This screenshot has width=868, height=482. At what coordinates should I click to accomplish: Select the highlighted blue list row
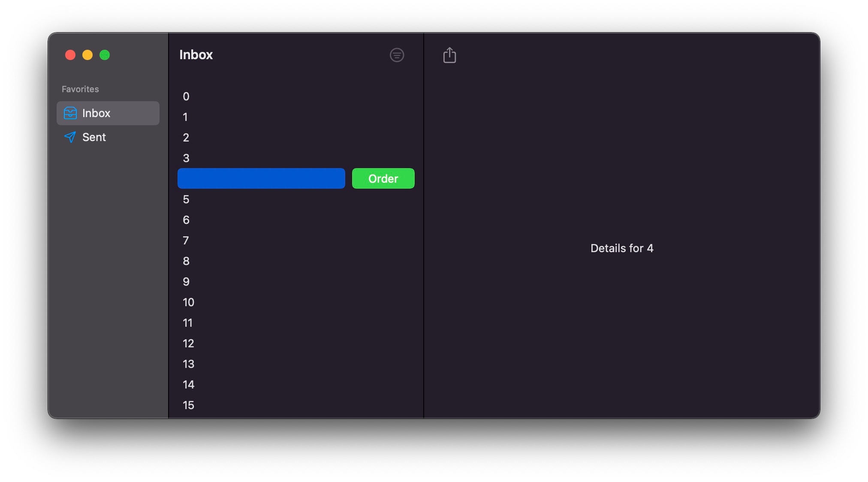(261, 178)
